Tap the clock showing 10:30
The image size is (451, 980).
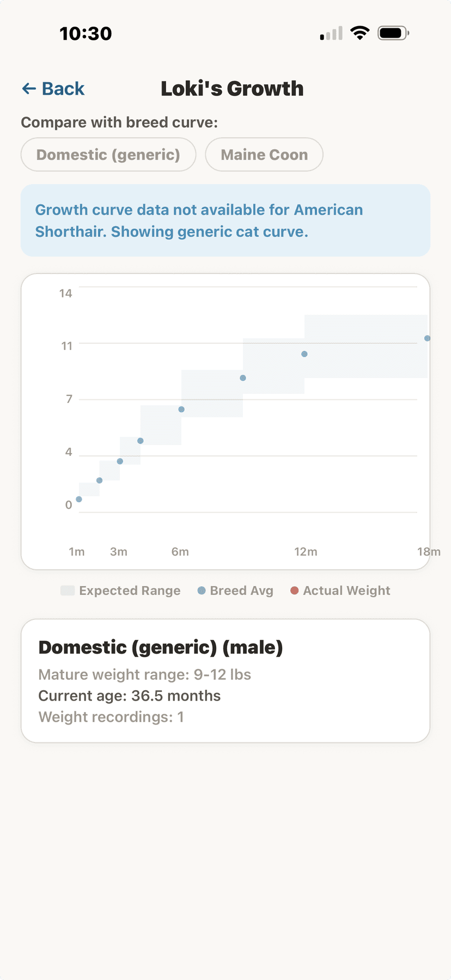click(x=85, y=33)
